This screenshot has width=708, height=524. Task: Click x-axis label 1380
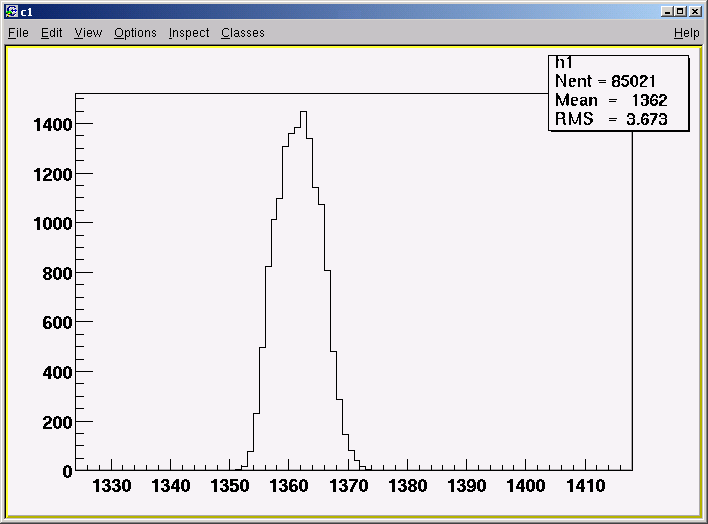pyautogui.click(x=408, y=486)
